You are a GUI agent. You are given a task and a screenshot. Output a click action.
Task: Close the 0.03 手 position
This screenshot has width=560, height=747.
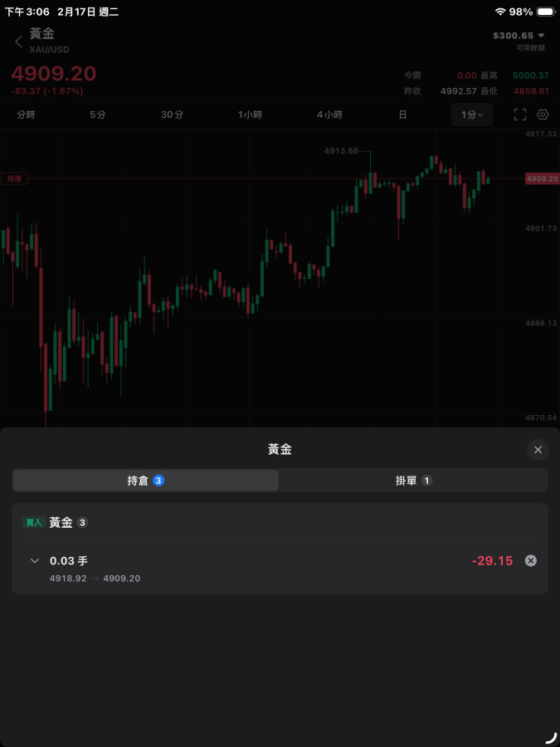point(531,560)
